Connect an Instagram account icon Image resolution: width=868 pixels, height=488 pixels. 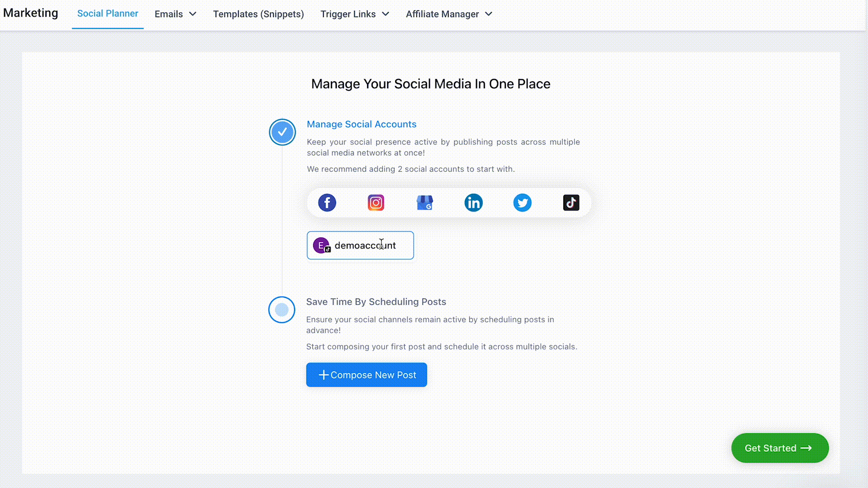(x=376, y=203)
